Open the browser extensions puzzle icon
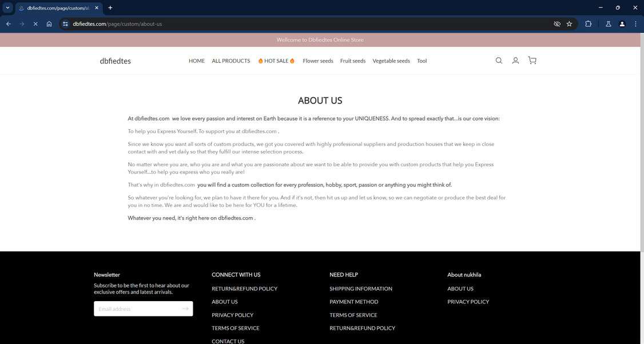 [x=588, y=24]
